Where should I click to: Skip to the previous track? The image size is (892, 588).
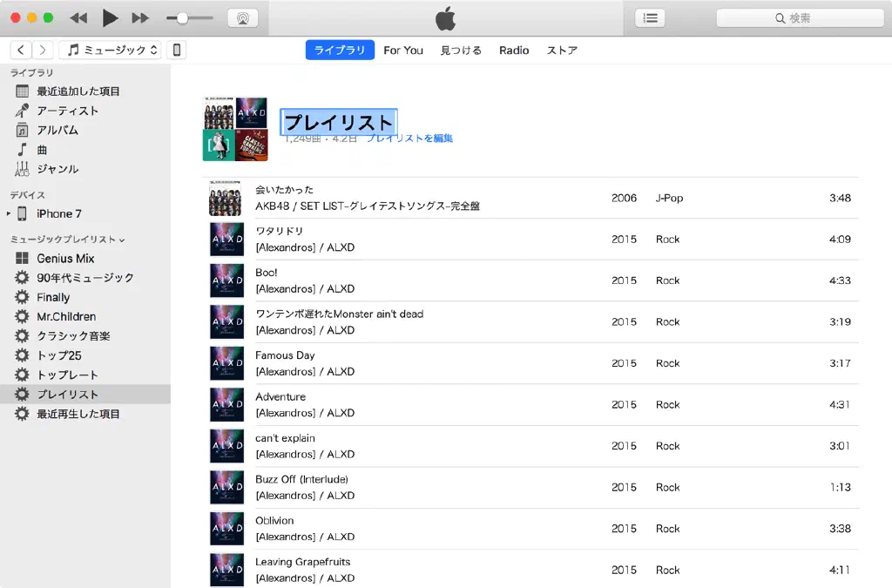pyautogui.click(x=78, y=18)
